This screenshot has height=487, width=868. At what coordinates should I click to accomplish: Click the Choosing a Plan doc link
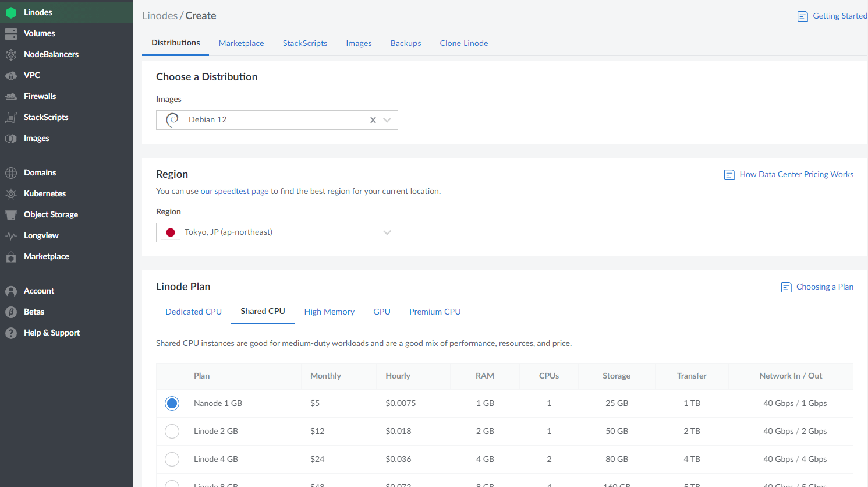pos(824,287)
